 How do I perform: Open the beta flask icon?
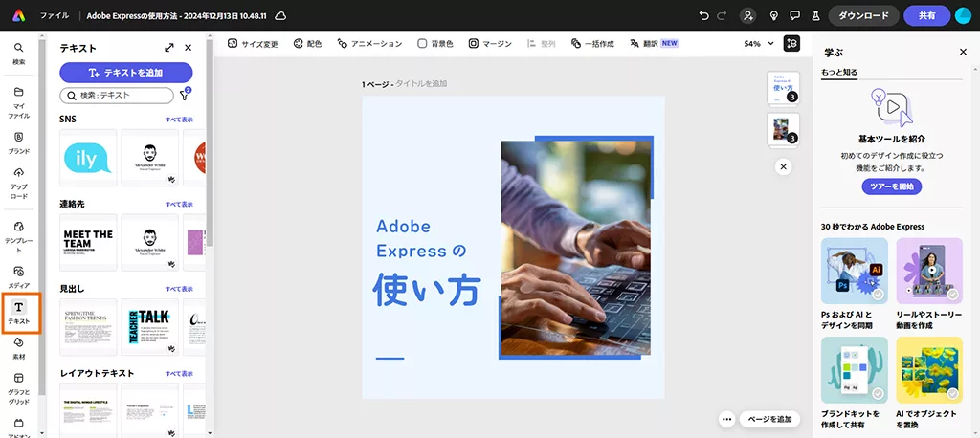pos(815,15)
